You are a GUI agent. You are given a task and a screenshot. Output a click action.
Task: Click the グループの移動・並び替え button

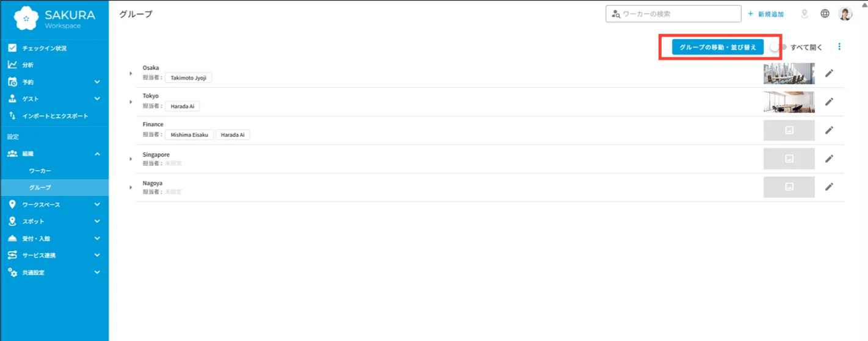pyautogui.click(x=717, y=47)
